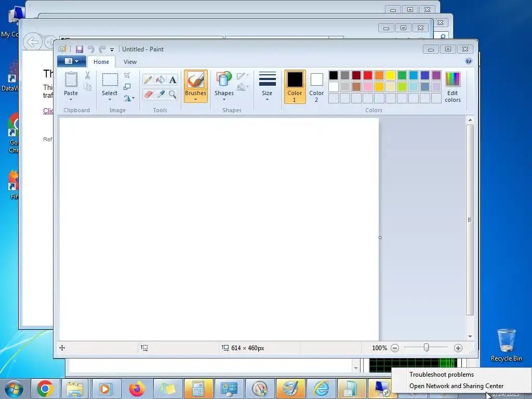Open the Size line thickness dropdown
Screen dimensions: 532x399
(x=267, y=87)
